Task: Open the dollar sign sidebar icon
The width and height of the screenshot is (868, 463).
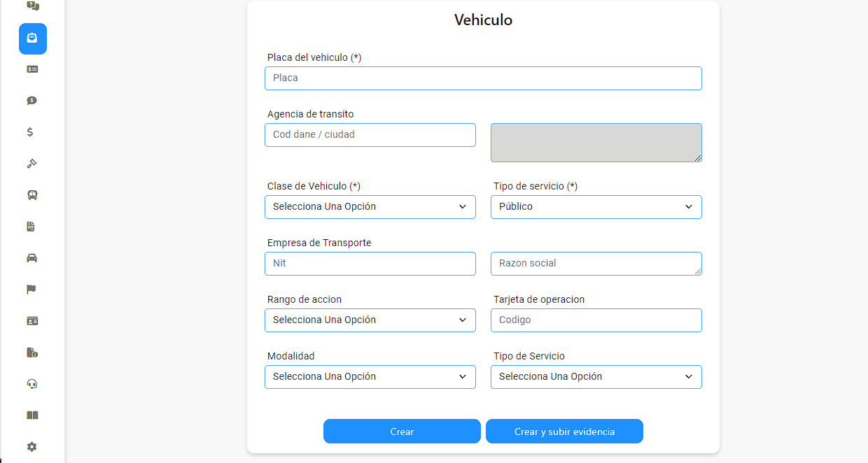Action: click(x=30, y=132)
